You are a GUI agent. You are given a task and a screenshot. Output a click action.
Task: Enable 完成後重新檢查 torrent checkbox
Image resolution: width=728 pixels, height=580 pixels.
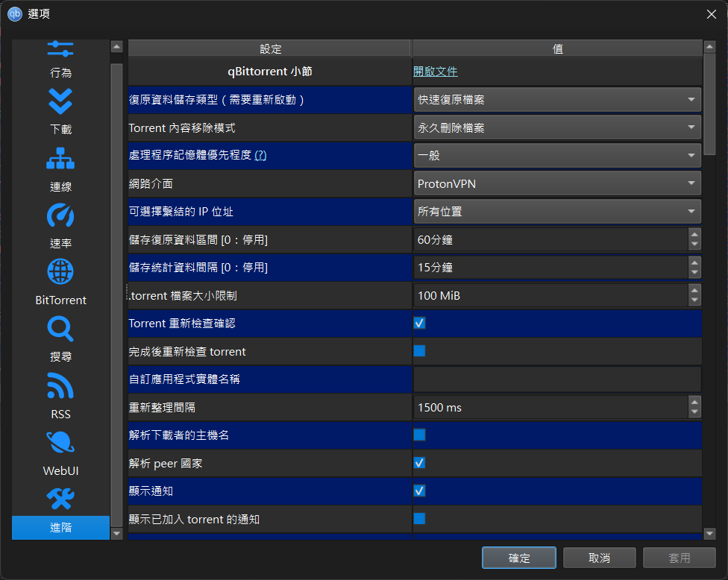coord(419,351)
